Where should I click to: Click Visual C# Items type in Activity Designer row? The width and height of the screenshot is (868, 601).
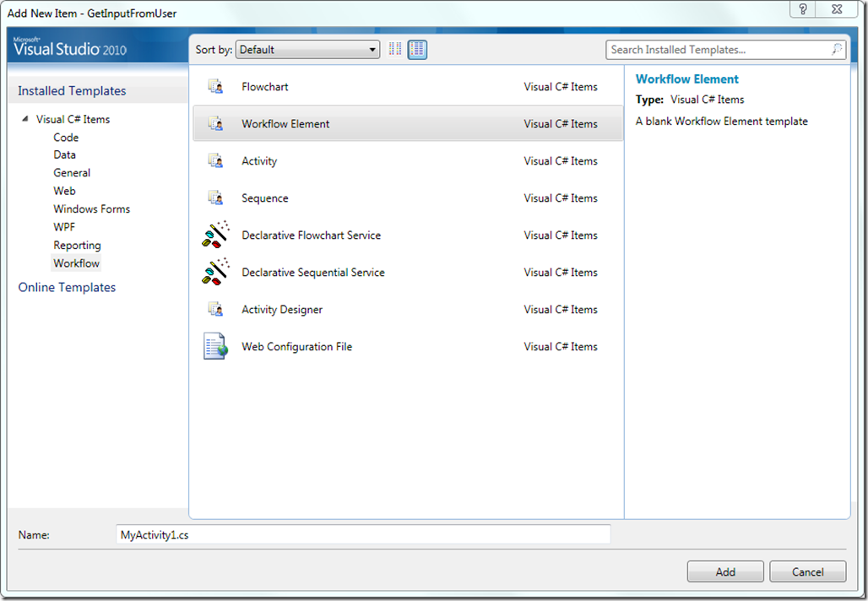click(x=561, y=309)
